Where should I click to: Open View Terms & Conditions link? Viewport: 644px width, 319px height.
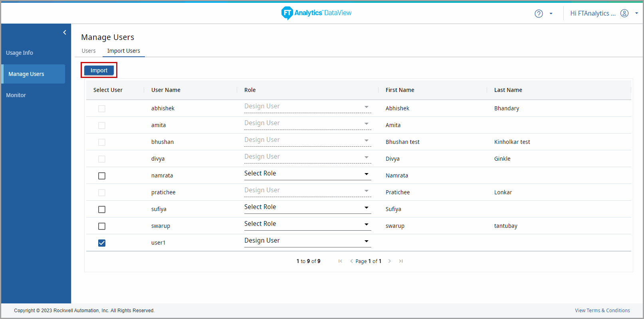coord(602,311)
